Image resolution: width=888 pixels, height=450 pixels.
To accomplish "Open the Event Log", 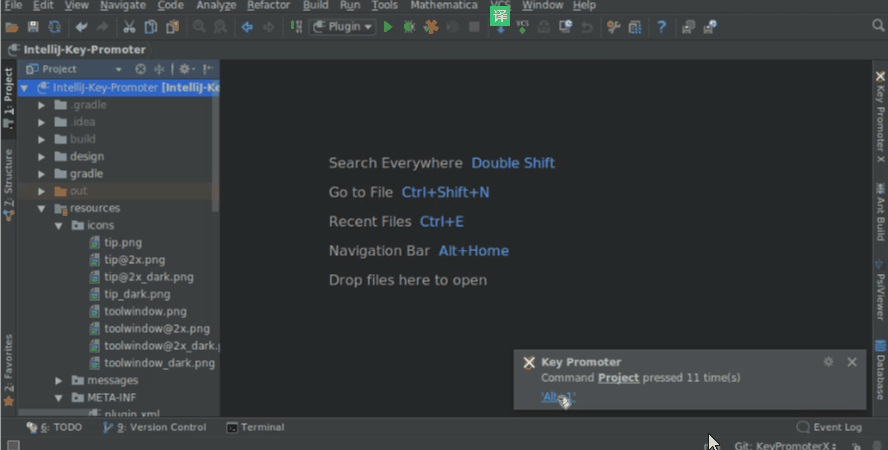I will click(x=829, y=427).
